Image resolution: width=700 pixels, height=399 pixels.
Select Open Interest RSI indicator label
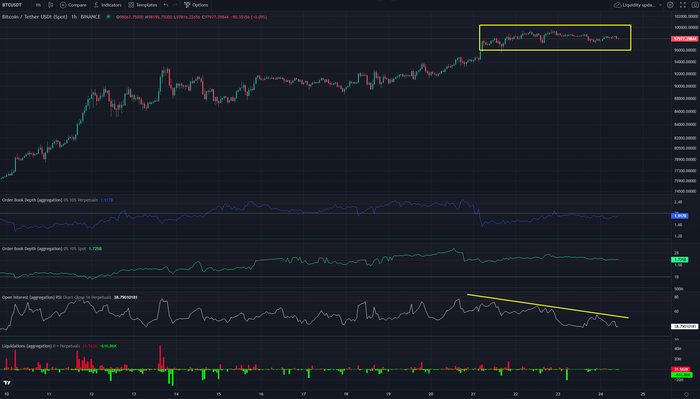pyautogui.click(x=56, y=297)
